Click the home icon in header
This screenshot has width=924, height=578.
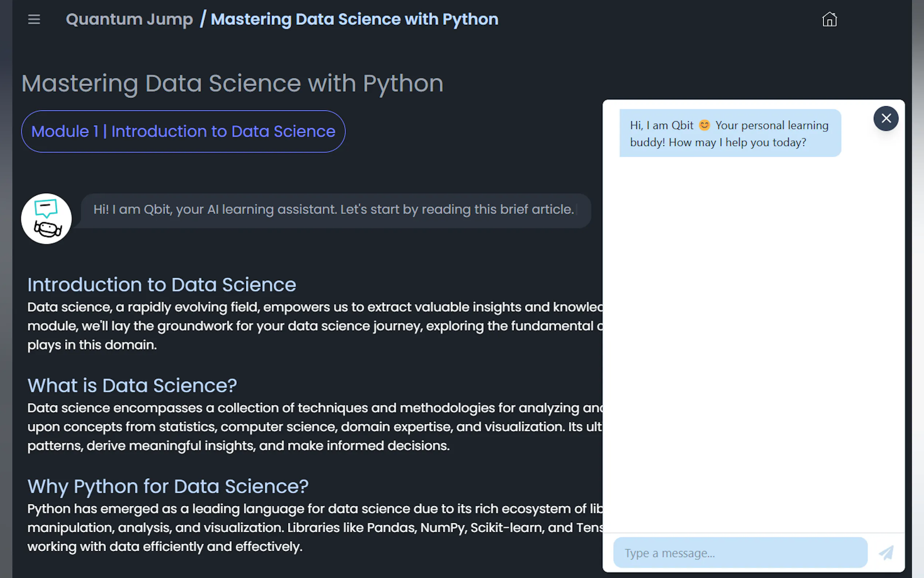[x=829, y=20]
